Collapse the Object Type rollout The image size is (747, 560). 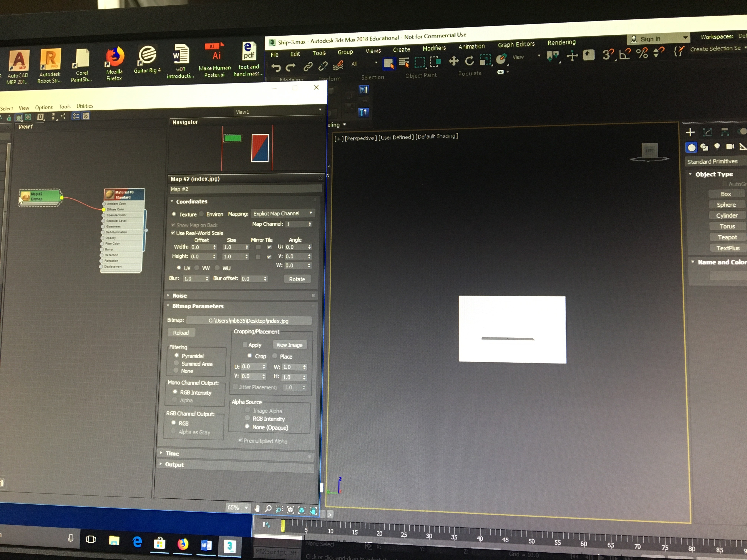tap(691, 174)
